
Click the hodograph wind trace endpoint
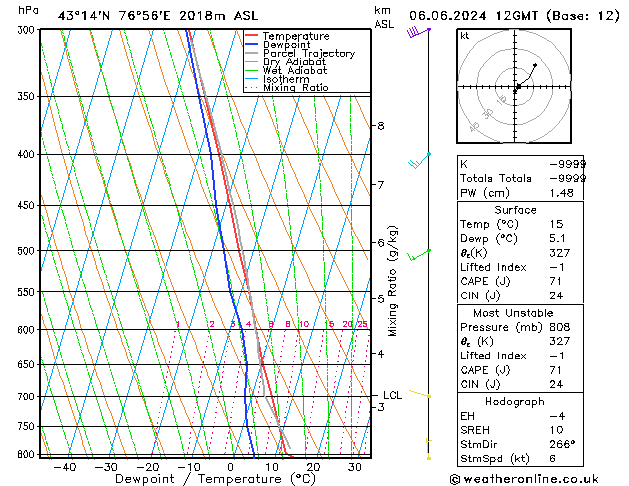(535, 65)
